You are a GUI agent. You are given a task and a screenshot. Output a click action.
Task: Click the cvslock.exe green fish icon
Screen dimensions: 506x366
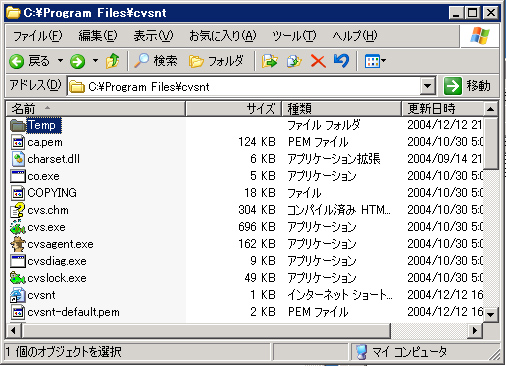[18, 278]
